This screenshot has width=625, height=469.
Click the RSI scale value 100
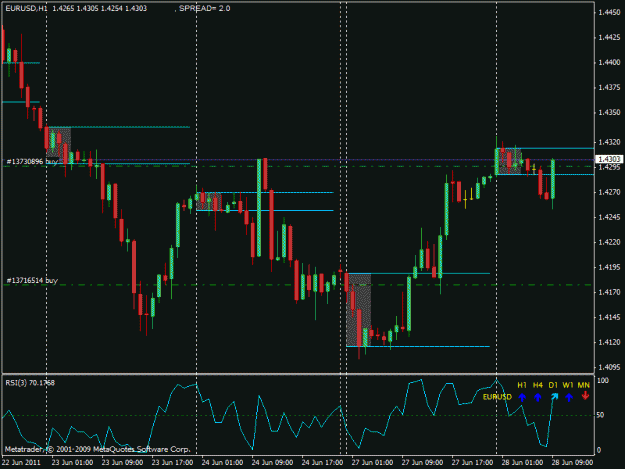[603, 381]
